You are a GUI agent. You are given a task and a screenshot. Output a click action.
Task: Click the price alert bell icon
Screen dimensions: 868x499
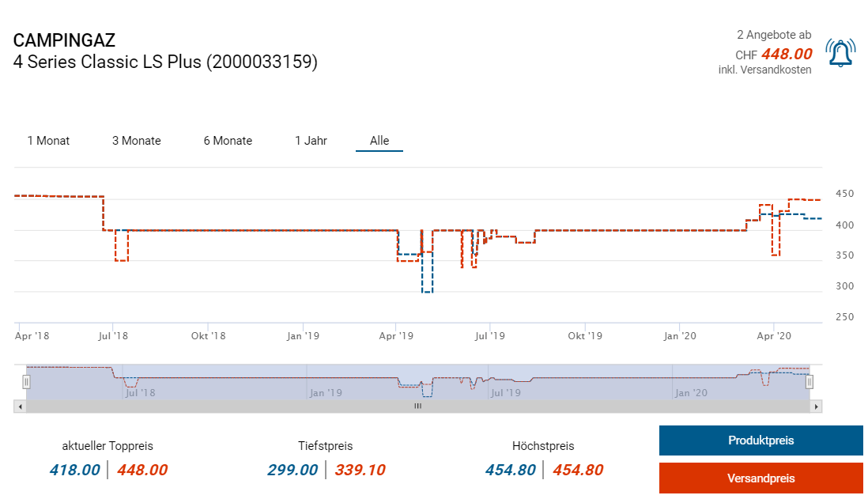click(840, 53)
